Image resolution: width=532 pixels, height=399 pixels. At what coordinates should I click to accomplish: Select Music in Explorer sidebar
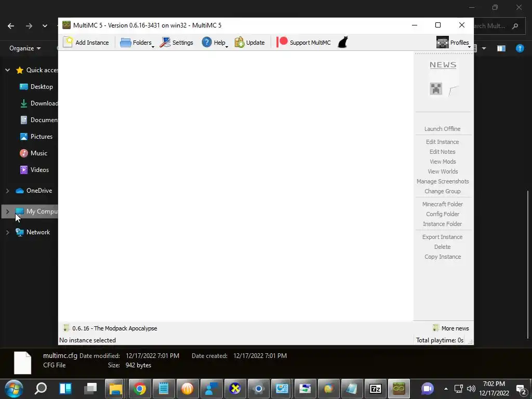(x=34, y=153)
